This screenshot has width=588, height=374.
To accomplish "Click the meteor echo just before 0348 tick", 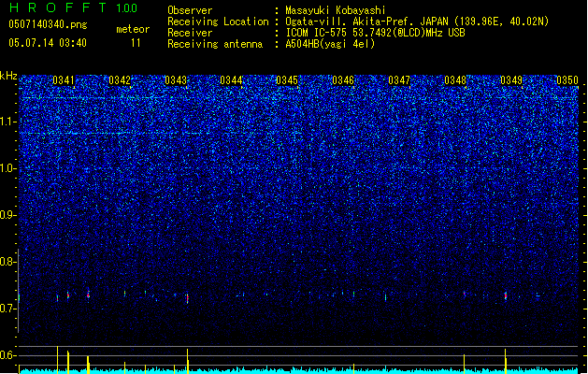I will point(465,294).
